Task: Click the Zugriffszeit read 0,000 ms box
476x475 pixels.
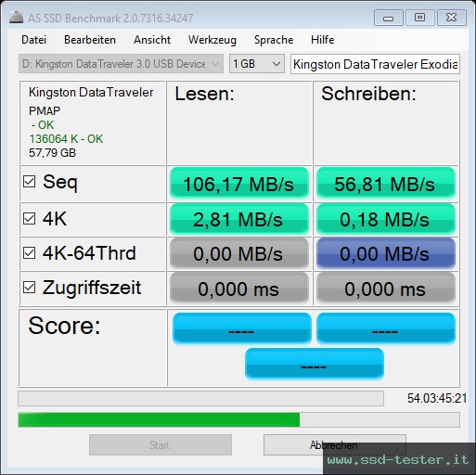Action: 239,288
